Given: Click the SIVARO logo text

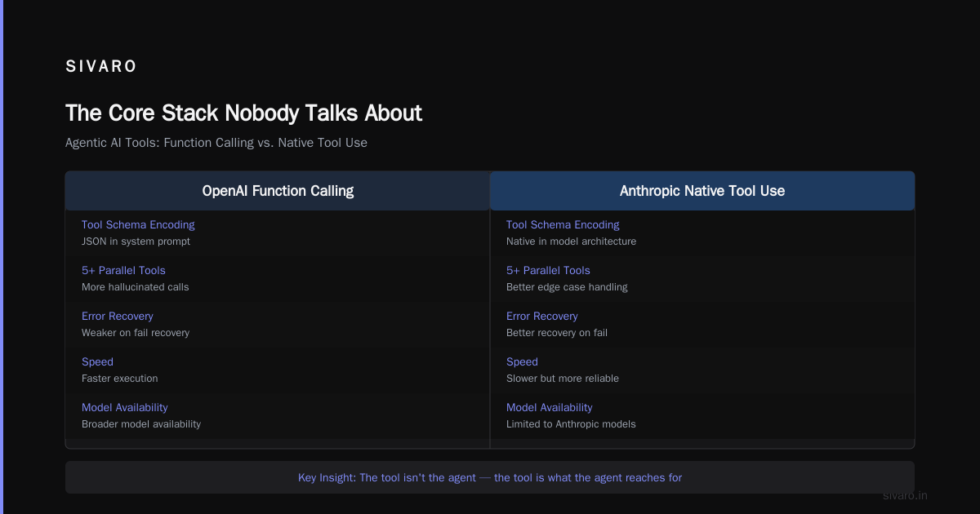Looking at the screenshot, I should pyautogui.click(x=101, y=67).
